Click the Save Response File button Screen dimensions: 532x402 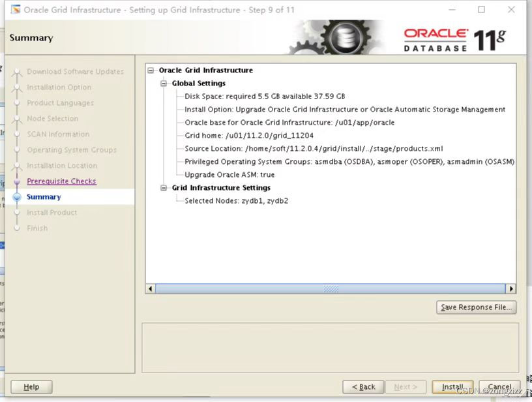476,307
